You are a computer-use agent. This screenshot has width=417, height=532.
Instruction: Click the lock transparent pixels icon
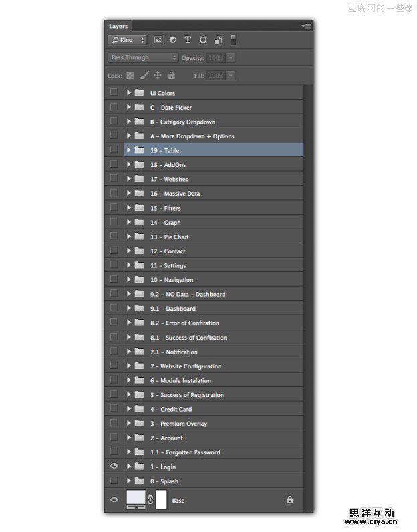click(x=130, y=76)
